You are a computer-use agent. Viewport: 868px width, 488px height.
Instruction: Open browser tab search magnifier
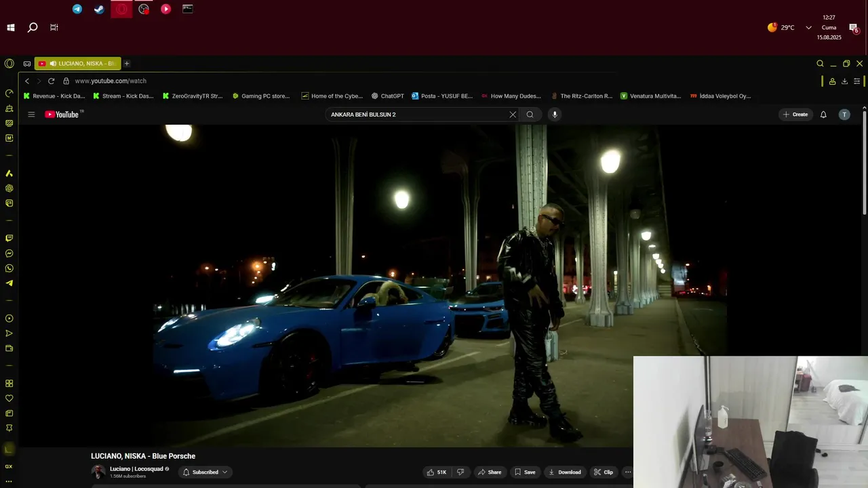point(820,64)
